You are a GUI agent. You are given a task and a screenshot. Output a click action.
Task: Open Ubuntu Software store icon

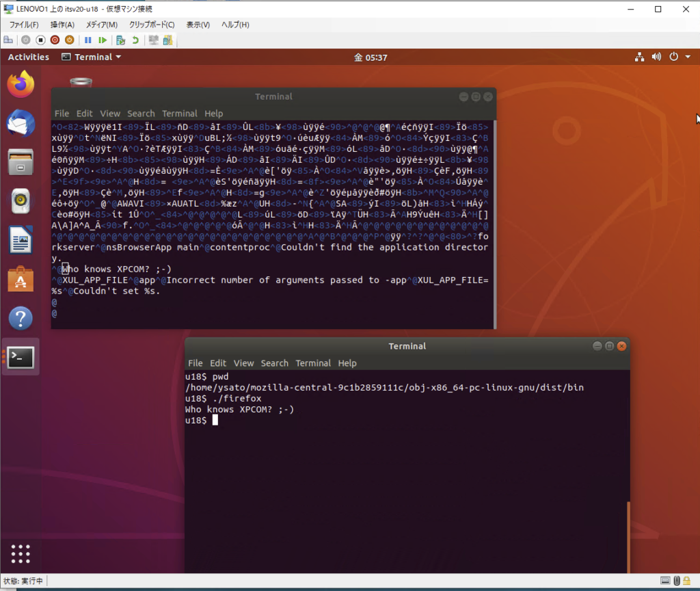[21, 279]
